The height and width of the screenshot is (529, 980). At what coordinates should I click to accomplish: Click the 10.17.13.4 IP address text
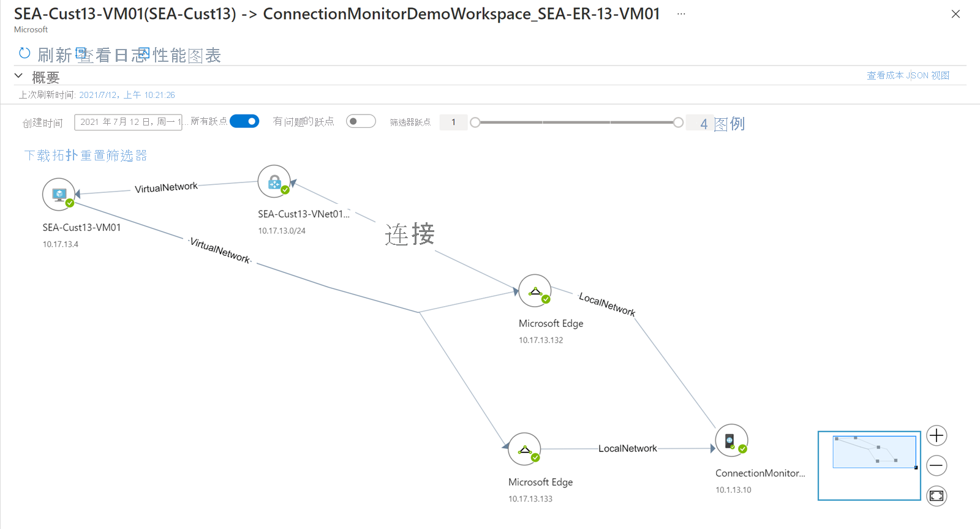point(61,244)
